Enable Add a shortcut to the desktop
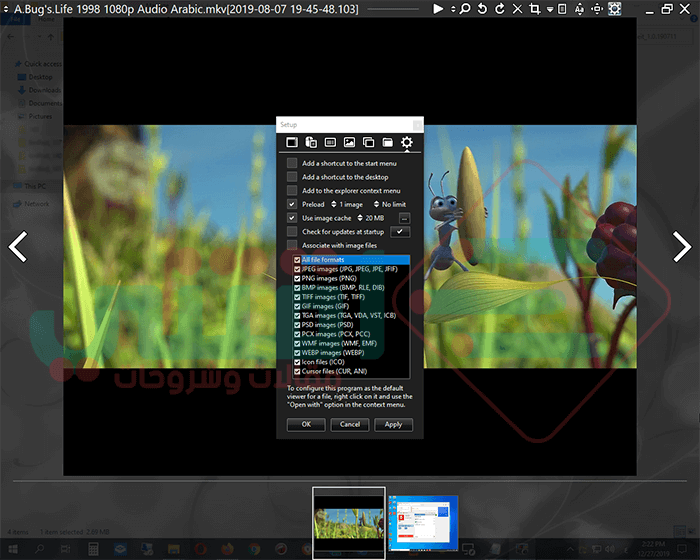This screenshot has width=700, height=560. [x=292, y=177]
